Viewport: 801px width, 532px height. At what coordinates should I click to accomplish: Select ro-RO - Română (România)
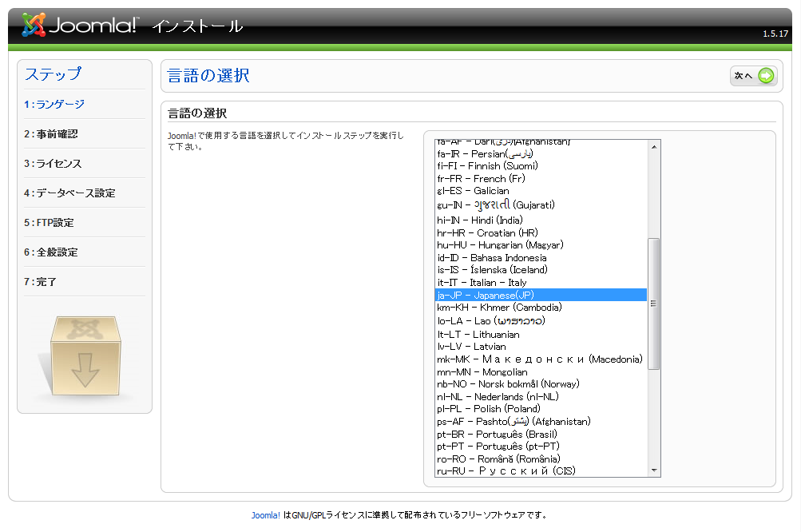pos(541,459)
